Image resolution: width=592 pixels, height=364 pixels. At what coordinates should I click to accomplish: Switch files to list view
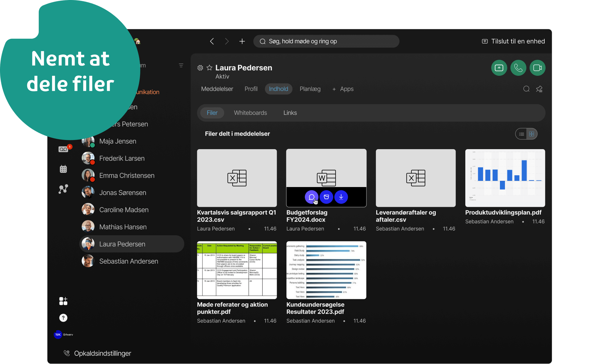click(522, 134)
